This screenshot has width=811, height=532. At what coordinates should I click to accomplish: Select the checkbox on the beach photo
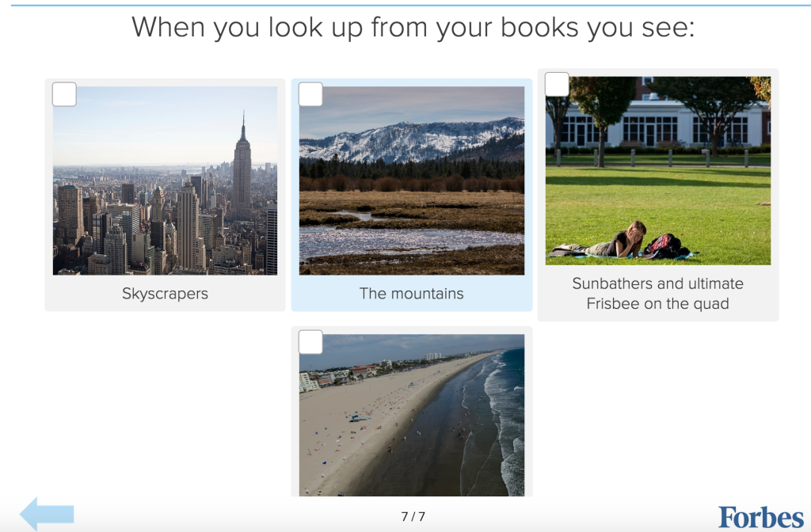(x=310, y=342)
